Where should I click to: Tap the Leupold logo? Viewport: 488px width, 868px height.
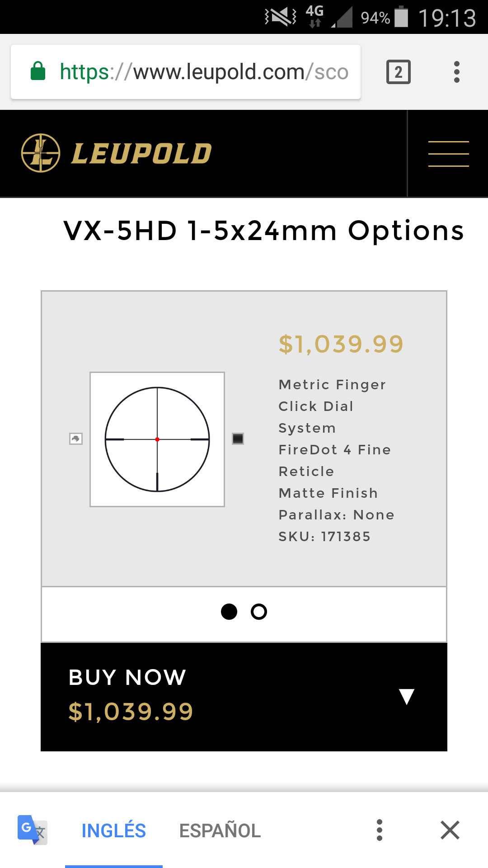[x=117, y=153]
